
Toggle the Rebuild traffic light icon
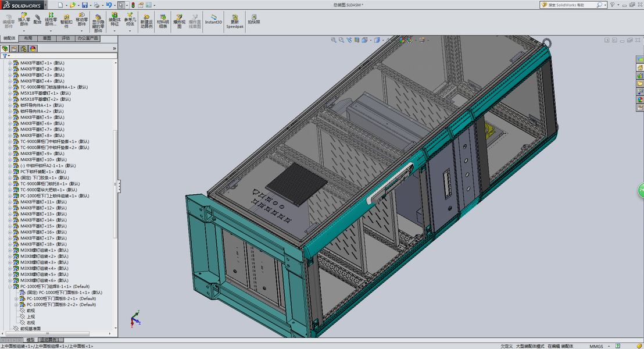pyautogui.click(x=133, y=5)
